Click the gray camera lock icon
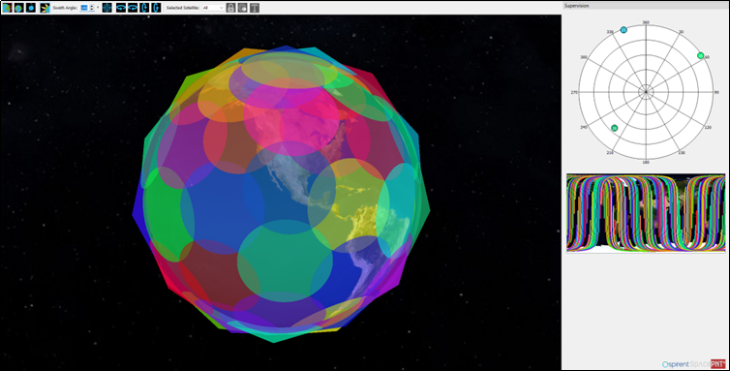Image resolution: width=730 pixels, height=372 pixels. click(243, 8)
